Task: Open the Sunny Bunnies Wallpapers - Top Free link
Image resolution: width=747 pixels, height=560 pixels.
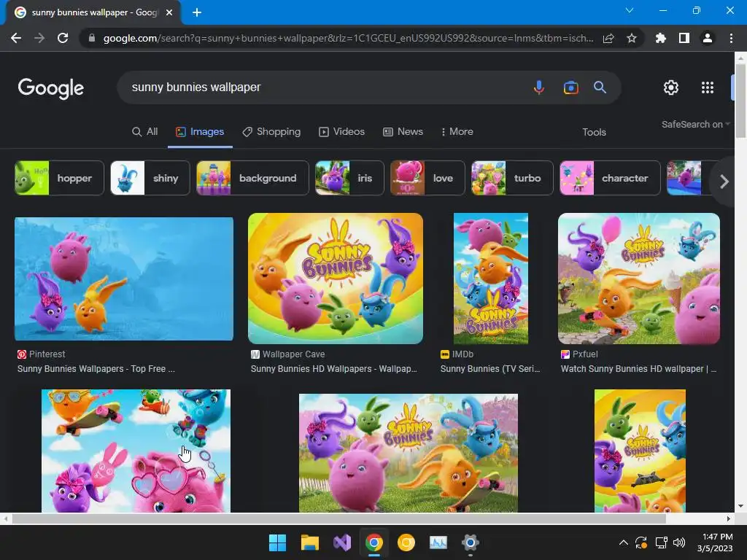Action: (x=96, y=368)
